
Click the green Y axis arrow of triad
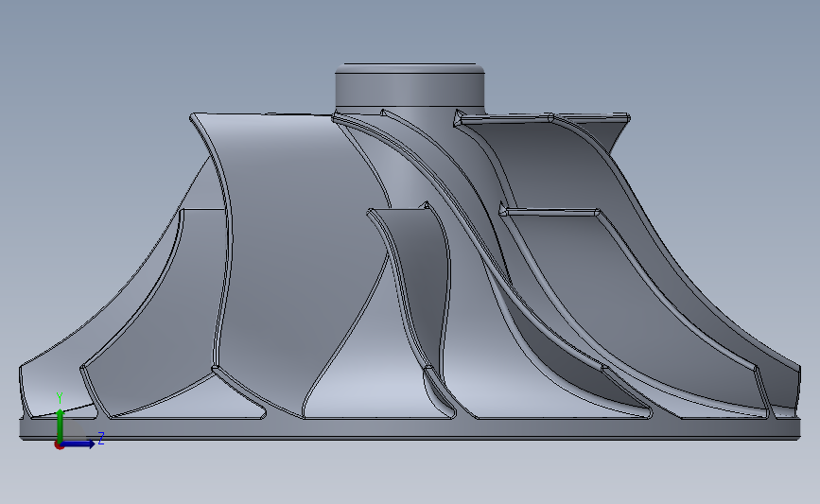click(61, 426)
